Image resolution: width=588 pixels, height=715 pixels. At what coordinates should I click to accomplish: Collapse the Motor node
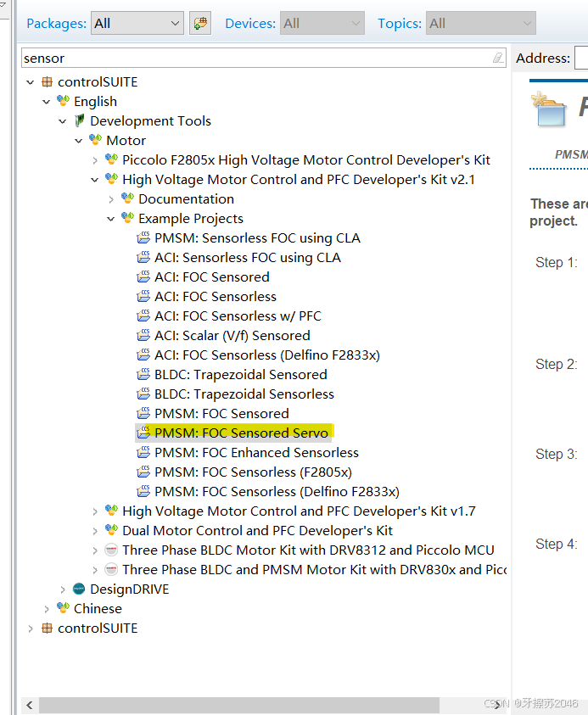[79, 141]
